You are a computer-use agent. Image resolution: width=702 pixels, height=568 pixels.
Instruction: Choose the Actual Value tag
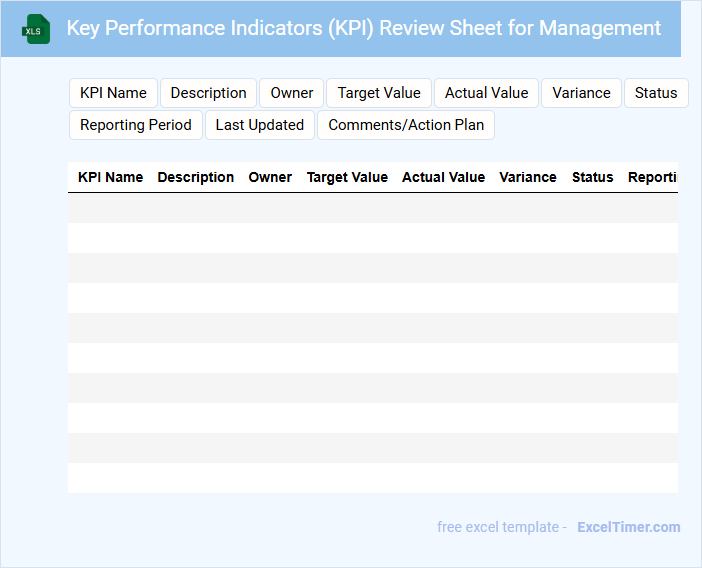pos(486,93)
